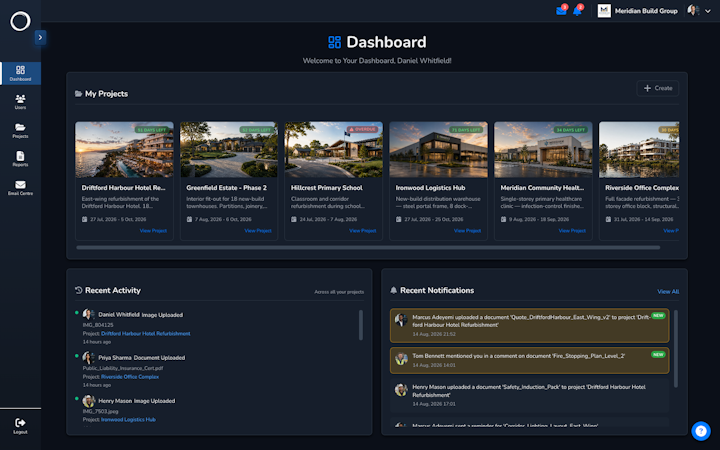Open Riverside Office Complex activity link
The image size is (720, 450).
(x=130, y=377)
